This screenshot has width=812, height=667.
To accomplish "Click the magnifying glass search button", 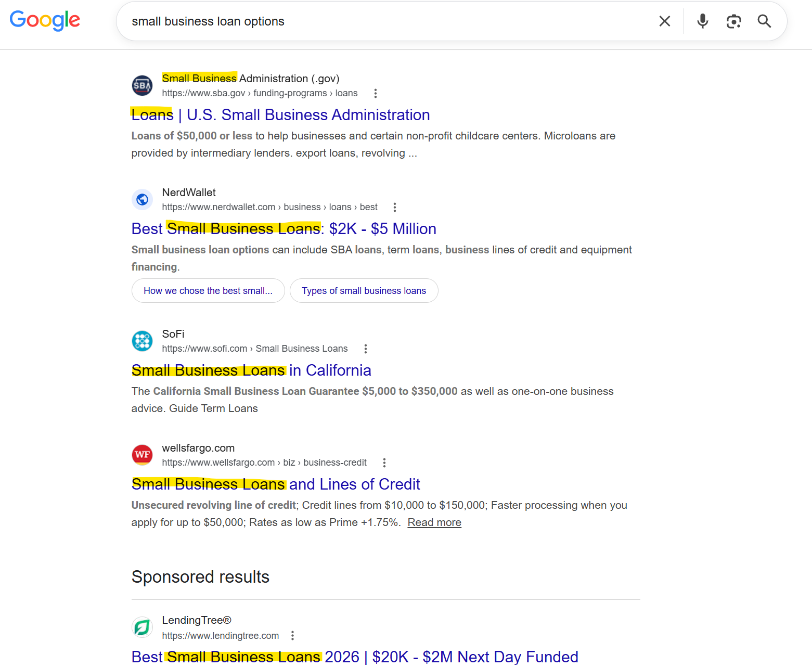I will (x=764, y=21).
